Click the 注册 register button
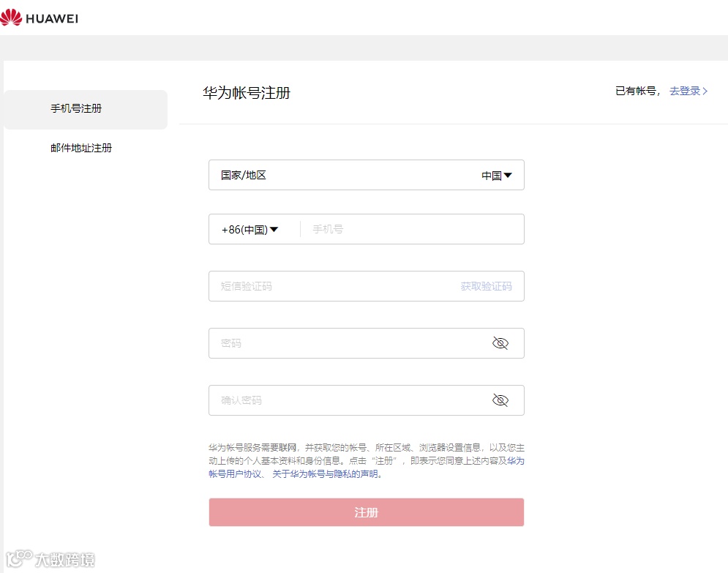728x573 pixels. click(x=366, y=512)
